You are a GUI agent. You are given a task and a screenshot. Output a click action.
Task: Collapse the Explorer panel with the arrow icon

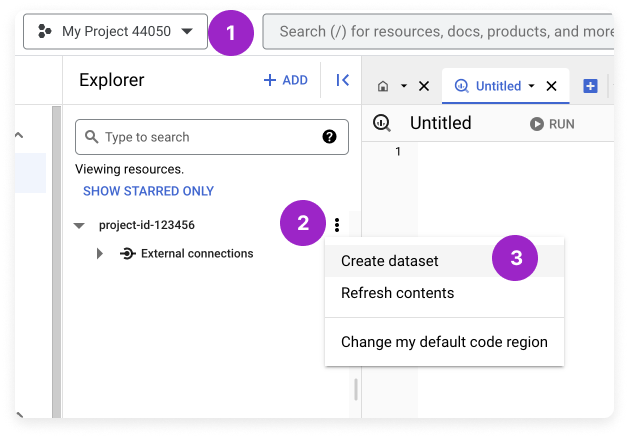[x=343, y=80]
